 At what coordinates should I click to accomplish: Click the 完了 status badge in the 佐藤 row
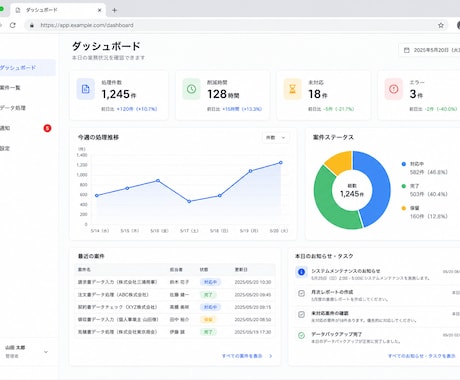(x=208, y=295)
